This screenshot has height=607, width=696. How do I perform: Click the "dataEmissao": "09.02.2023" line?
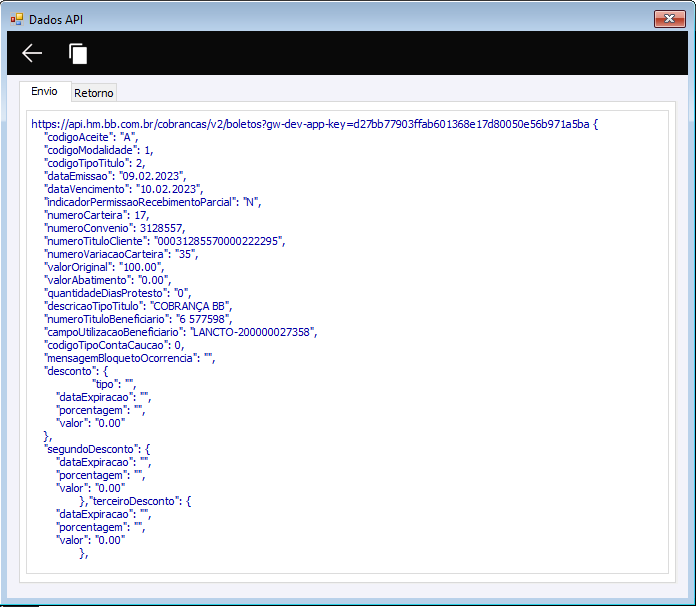click(115, 176)
